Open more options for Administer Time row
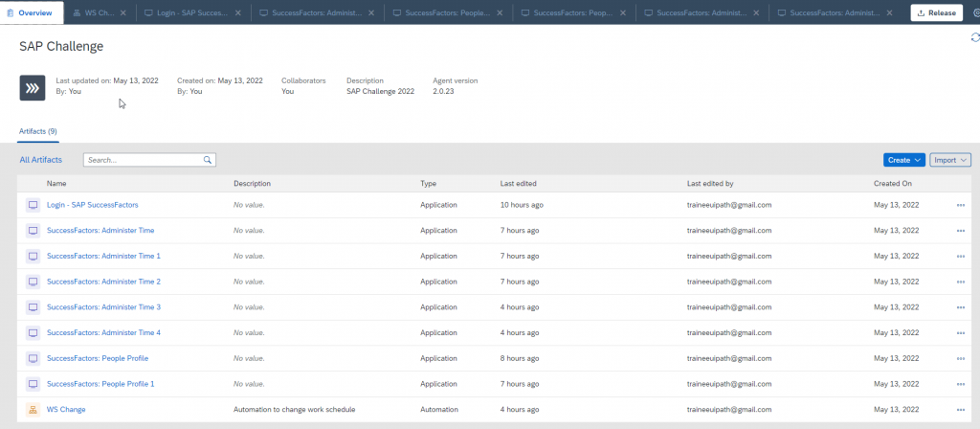Screen dimensions: 980x429 (x=961, y=231)
